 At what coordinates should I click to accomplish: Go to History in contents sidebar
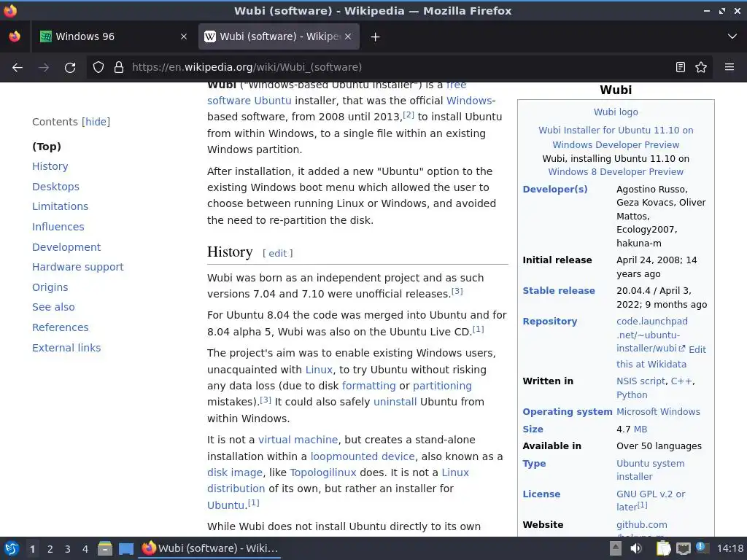pos(50,166)
